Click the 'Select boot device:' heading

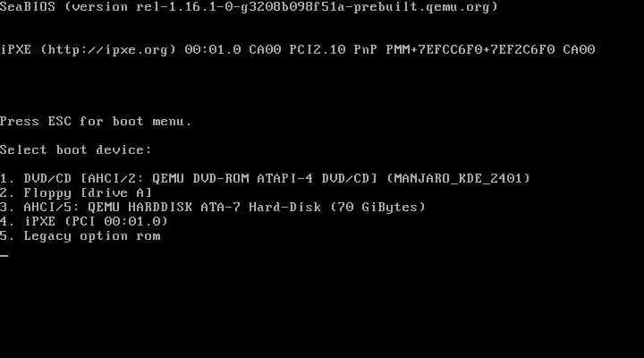[x=76, y=150]
